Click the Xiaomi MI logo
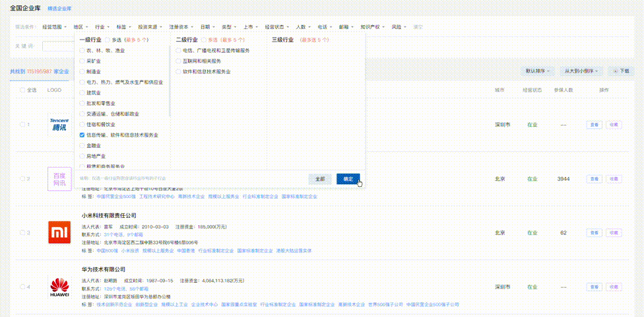 (59, 232)
